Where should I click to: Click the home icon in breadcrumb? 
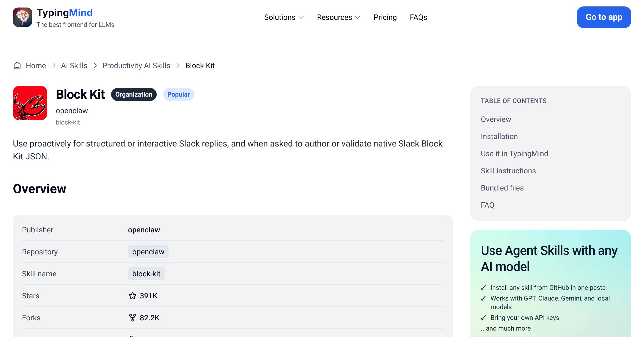point(17,65)
